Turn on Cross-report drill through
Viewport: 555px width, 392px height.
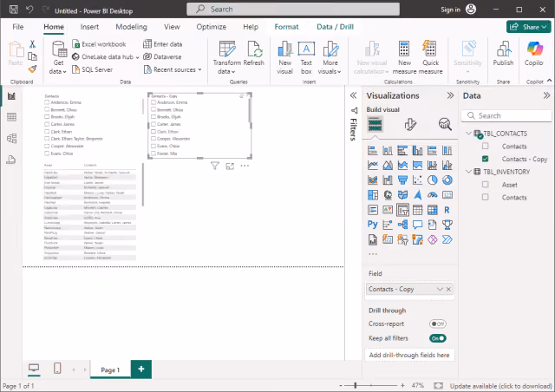437,323
